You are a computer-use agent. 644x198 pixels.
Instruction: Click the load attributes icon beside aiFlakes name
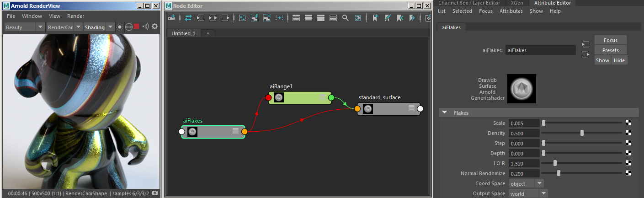[585, 44]
